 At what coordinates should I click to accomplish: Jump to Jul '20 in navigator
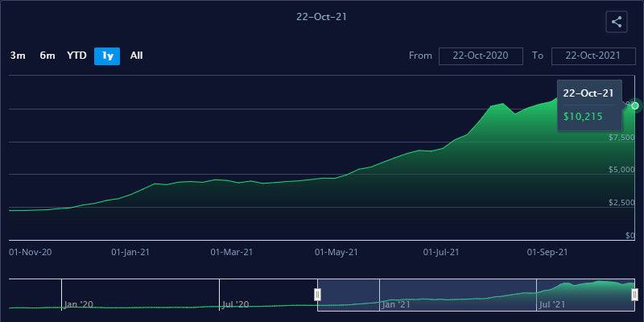(x=235, y=304)
